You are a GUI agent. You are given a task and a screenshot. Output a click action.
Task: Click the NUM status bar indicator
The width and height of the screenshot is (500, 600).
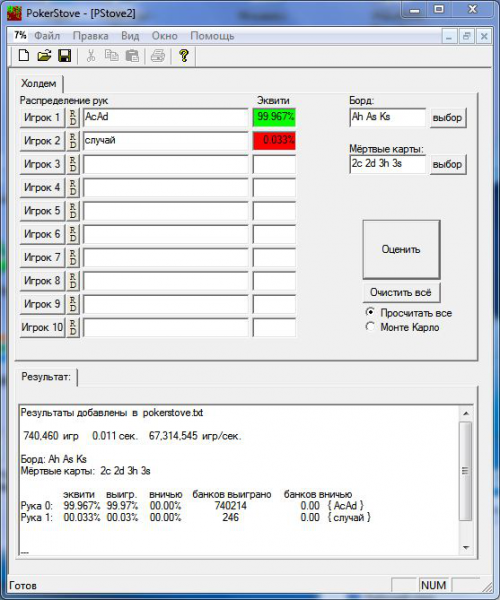[x=433, y=585]
